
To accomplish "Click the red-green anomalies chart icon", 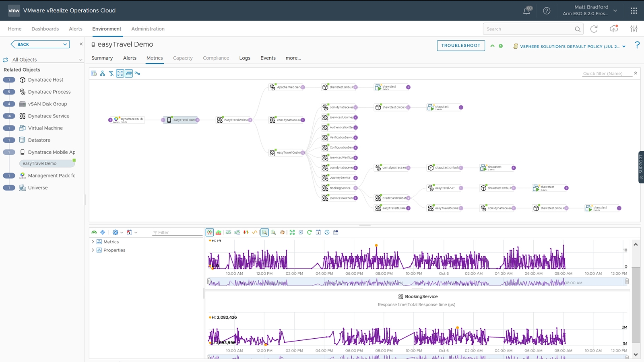I will point(246,232).
